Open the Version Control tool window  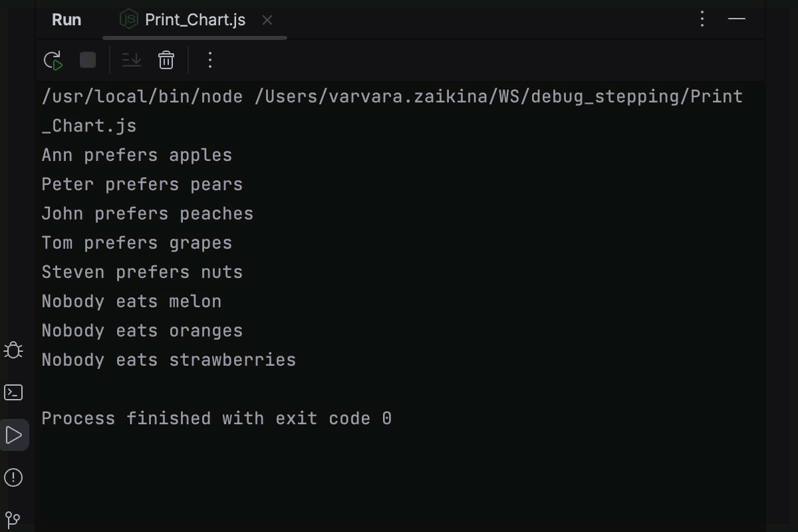13,519
